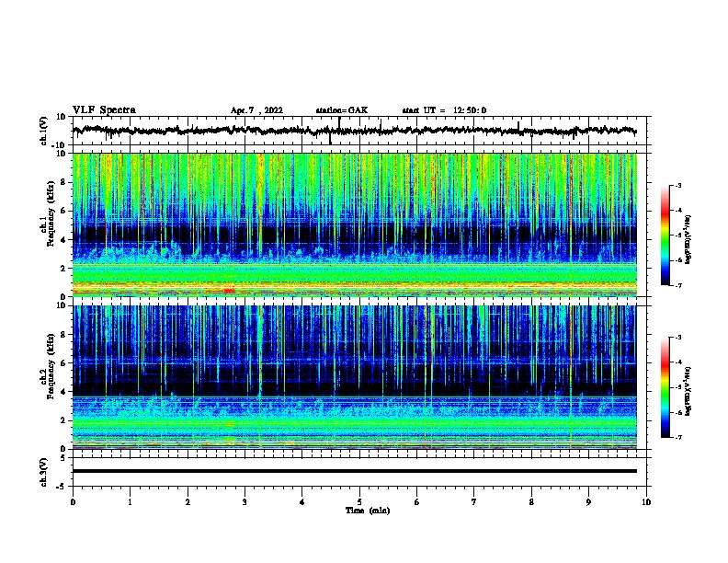Click time axis tick label 3
Viewport: 728px width, 563px height.
[245, 502]
